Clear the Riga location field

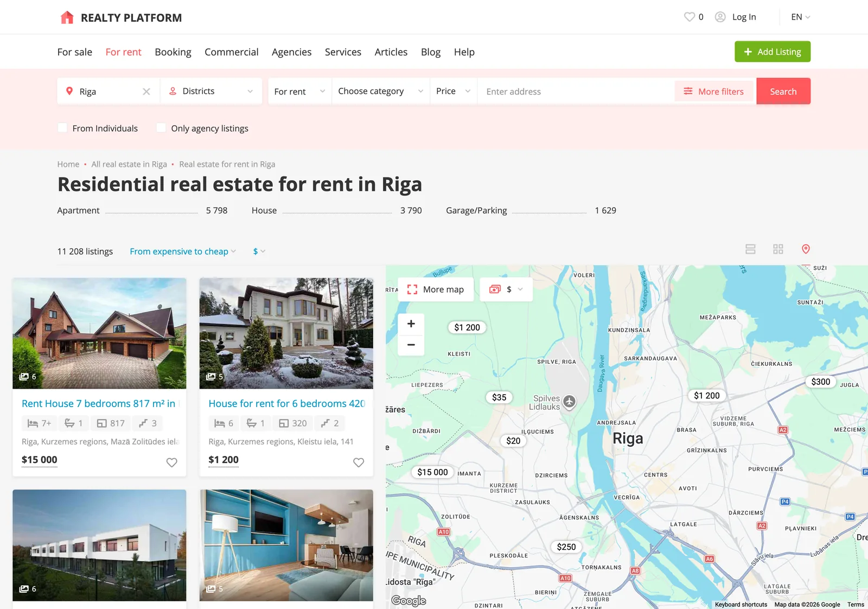(x=146, y=92)
